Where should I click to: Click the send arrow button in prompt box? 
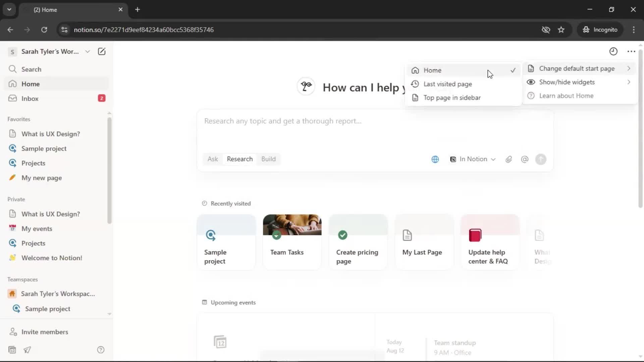click(541, 160)
